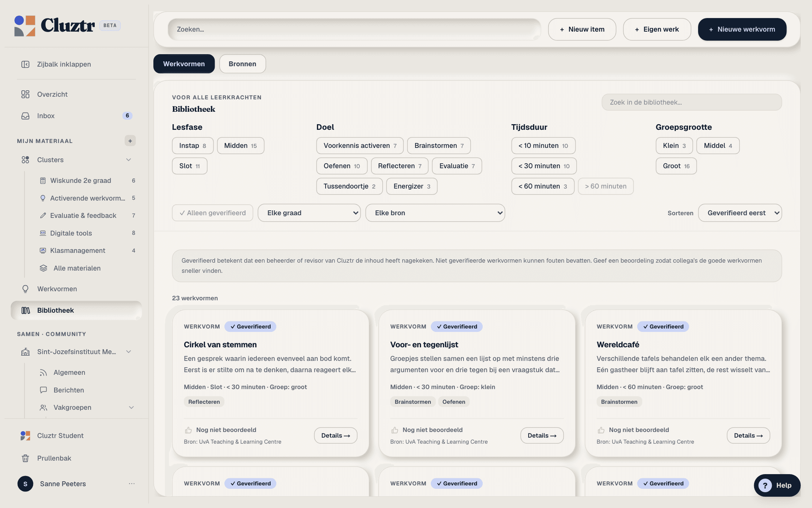Viewport: 812px width, 508px height.
Task: Click the Bibliotheek books icon in sidebar
Action: point(26,310)
